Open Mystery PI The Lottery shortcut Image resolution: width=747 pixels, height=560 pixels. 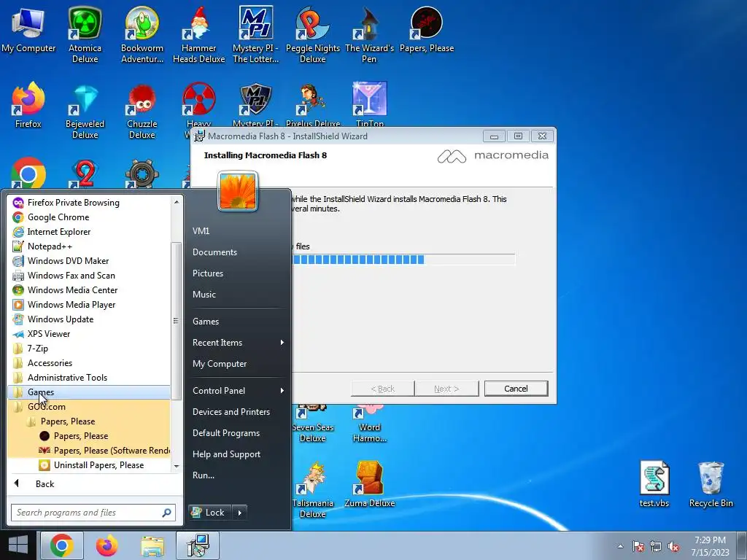click(255, 34)
